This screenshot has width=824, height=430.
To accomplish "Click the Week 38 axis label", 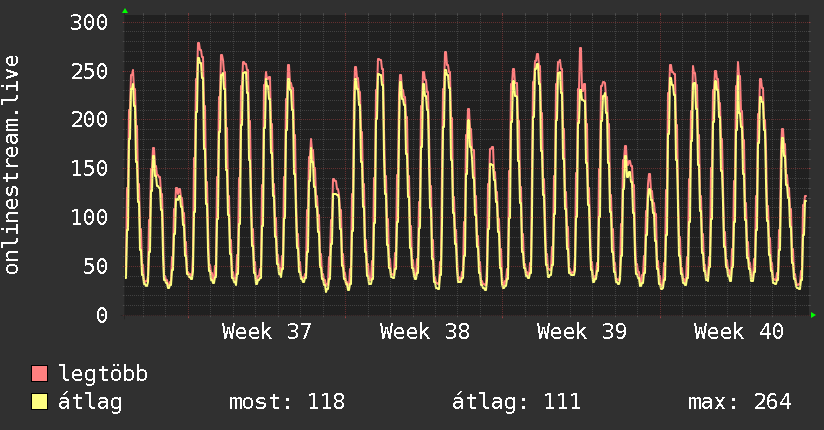I will click(425, 332).
